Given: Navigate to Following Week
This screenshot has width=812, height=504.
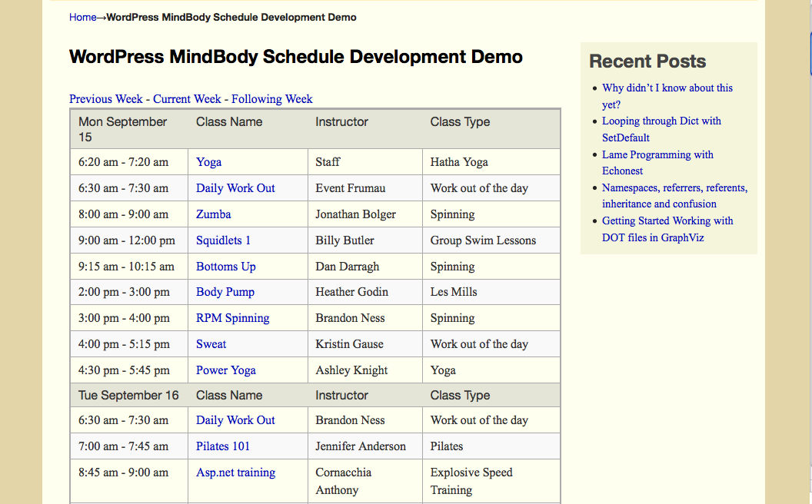Looking at the screenshot, I should point(271,99).
